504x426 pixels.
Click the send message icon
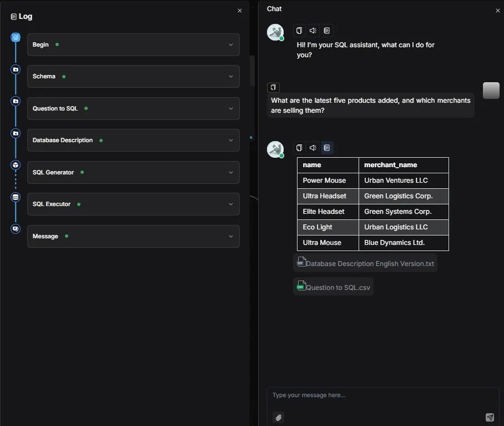(490, 417)
